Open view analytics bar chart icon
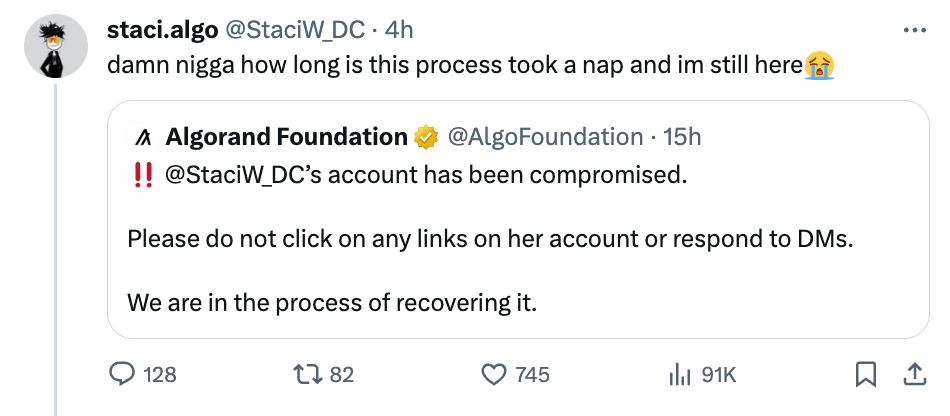Viewport: 950px width, 416px height. pos(680,374)
